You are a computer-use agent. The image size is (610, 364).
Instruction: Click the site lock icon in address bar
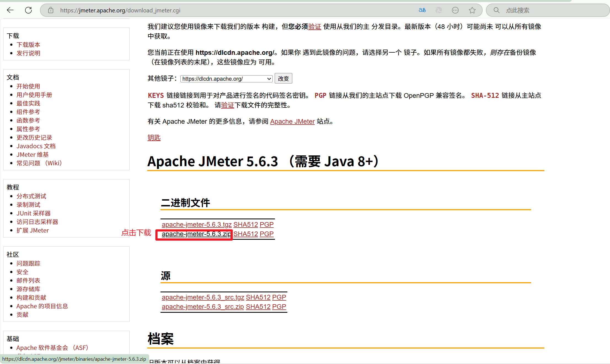(51, 10)
